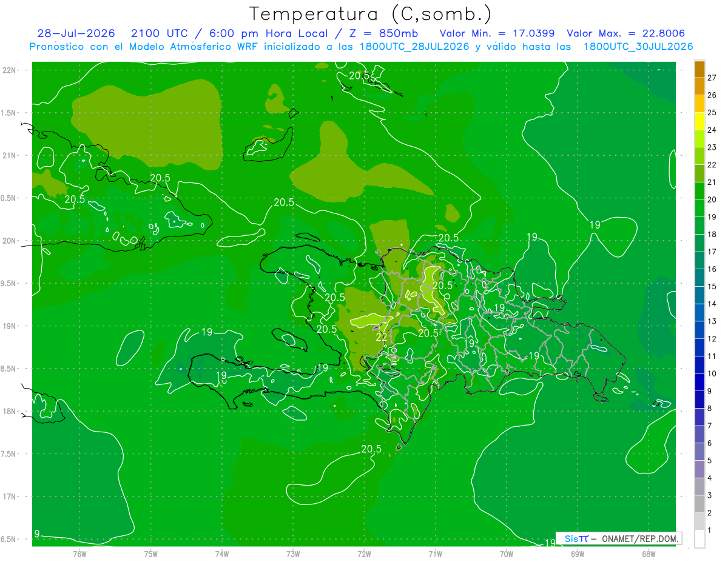
Task: Click the yellow swatch between 24 and 25
Action: coord(699,121)
